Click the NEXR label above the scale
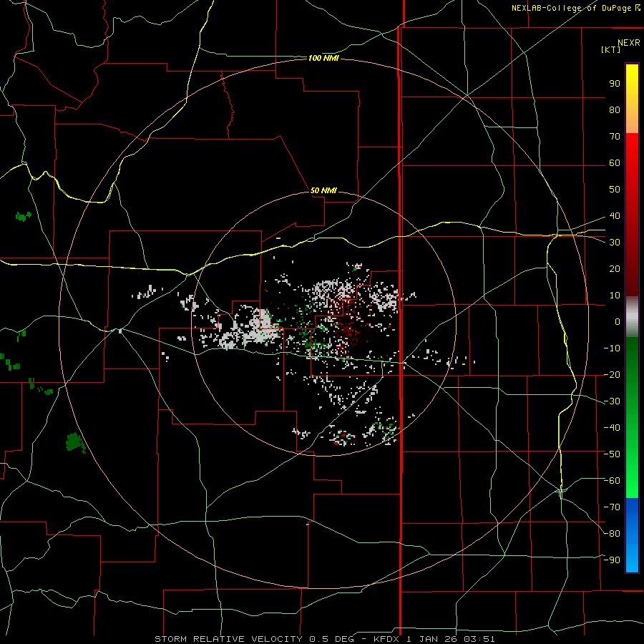Viewport: 644px width, 644px height. coord(629,43)
